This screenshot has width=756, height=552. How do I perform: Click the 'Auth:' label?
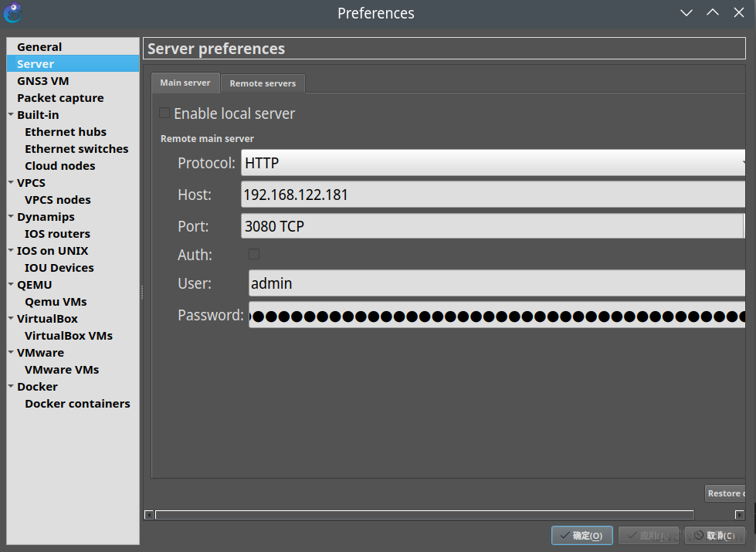pos(195,255)
